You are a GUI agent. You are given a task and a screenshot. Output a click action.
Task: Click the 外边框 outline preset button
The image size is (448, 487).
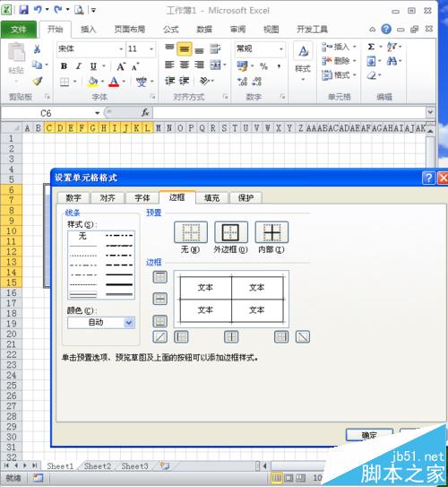(230, 232)
